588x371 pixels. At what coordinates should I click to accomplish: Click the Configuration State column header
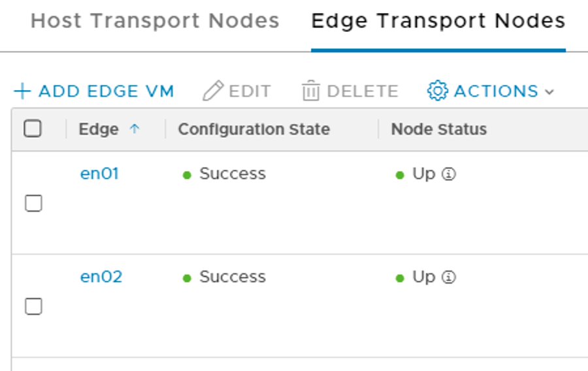point(253,129)
